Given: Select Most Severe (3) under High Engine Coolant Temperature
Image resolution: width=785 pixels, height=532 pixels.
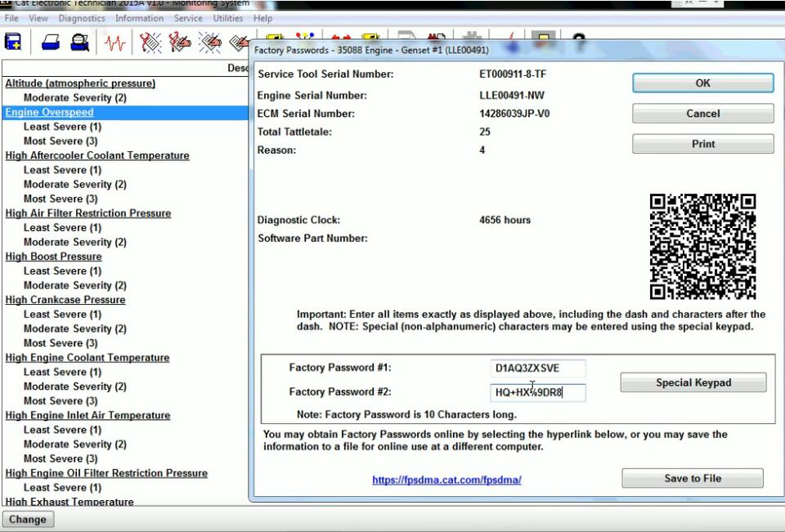Looking at the screenshot, I should (61, 401).
